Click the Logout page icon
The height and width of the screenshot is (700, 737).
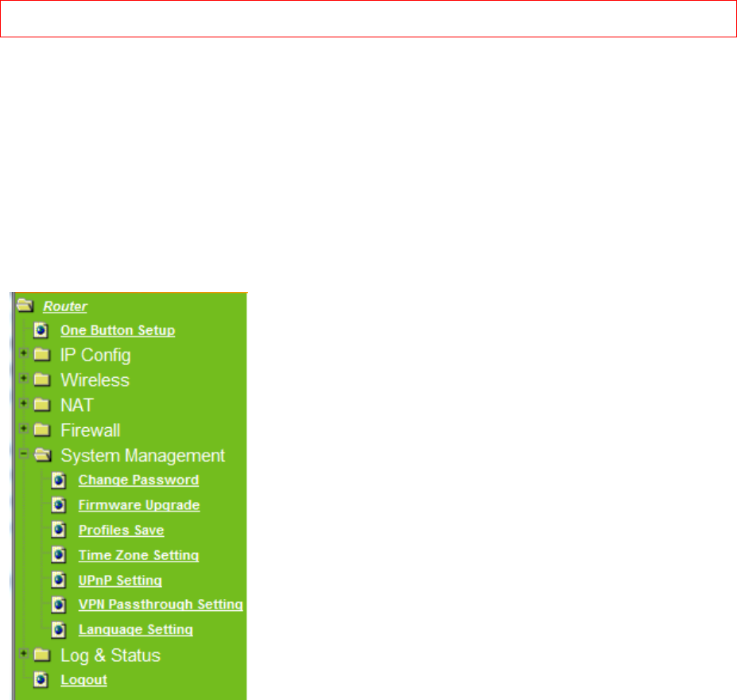(x=41, y=680)
